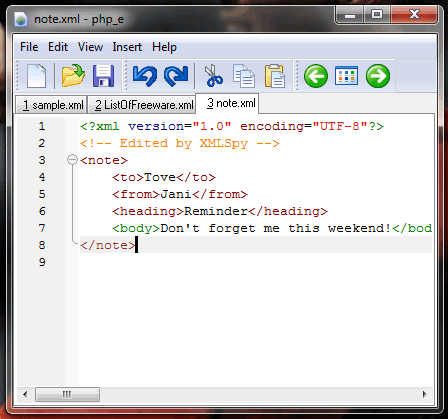Click line number 1 in the margin

[42, 126]
